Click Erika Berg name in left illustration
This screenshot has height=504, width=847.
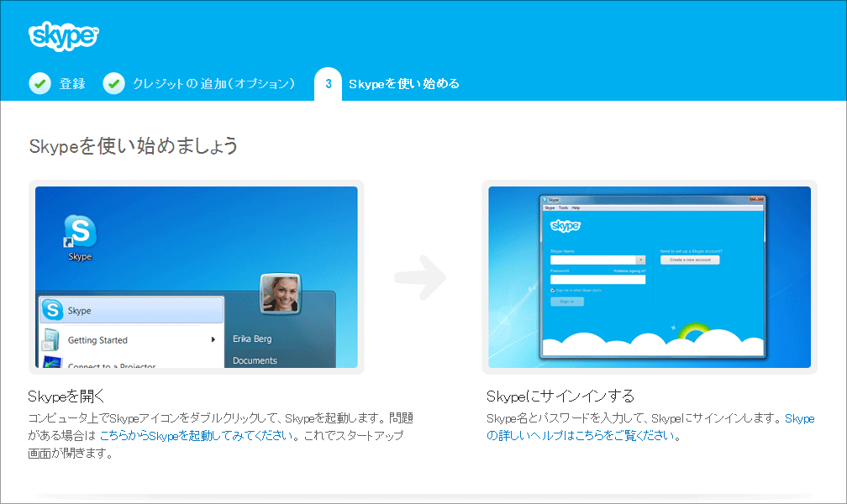(x=252, y=339)
